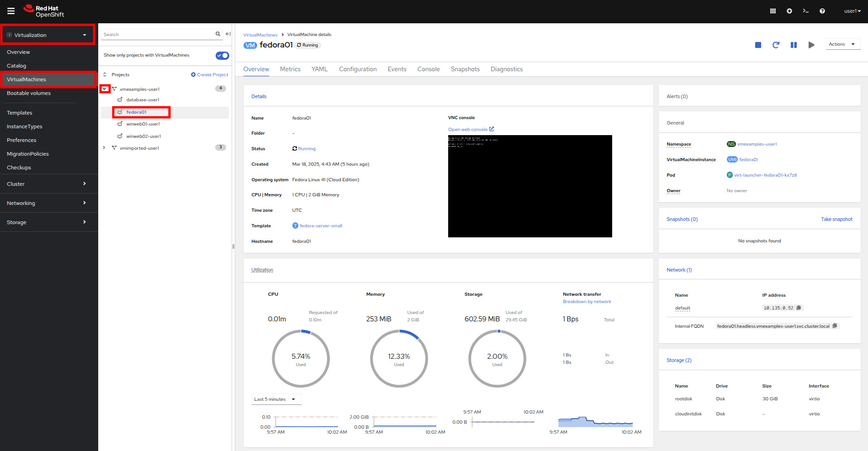Open the help question mark icon
Image resolution: width=868 pixels, height=451 pixels.
coord(822,11)
